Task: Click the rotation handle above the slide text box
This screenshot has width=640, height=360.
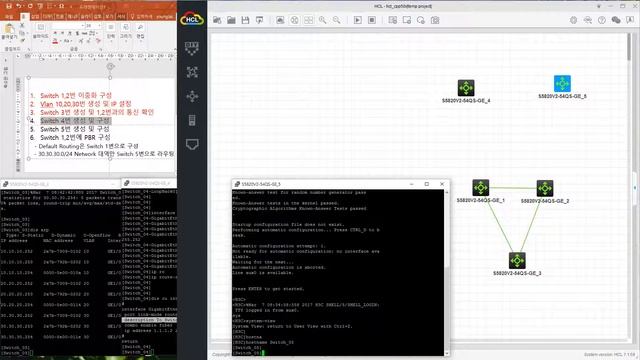Action: pyautogui.click(x=110, y=67)
